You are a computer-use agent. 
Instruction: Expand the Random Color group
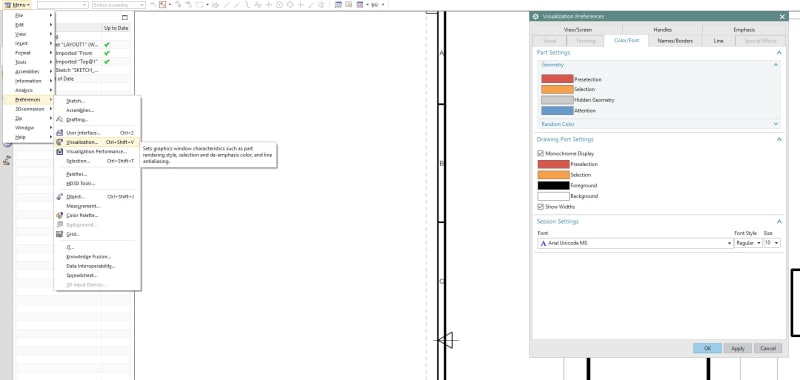776,124
